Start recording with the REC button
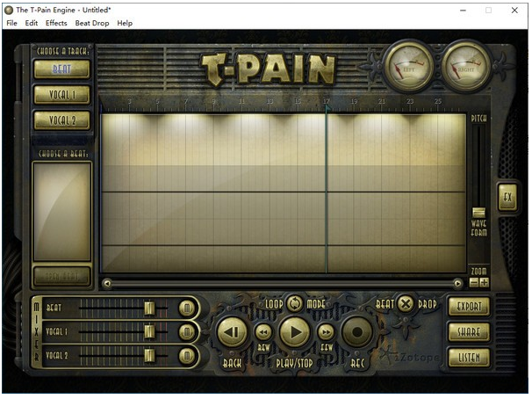Image resolution: width=532 pixels, height=399 pixels. pyautogui.click(x=357, y=332)
